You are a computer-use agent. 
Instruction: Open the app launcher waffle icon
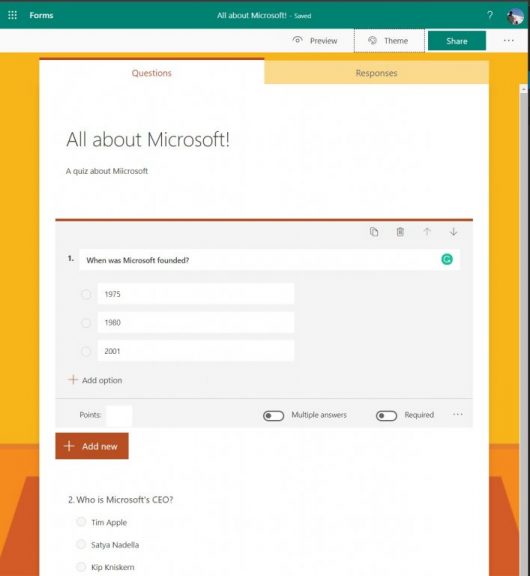click(x=12, y=15)
